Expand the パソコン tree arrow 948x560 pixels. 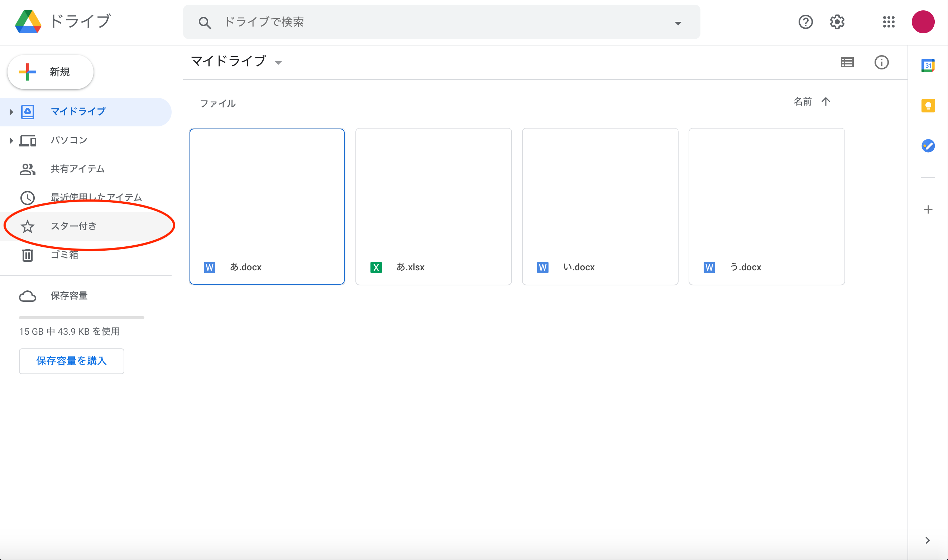tap(11, 140)
